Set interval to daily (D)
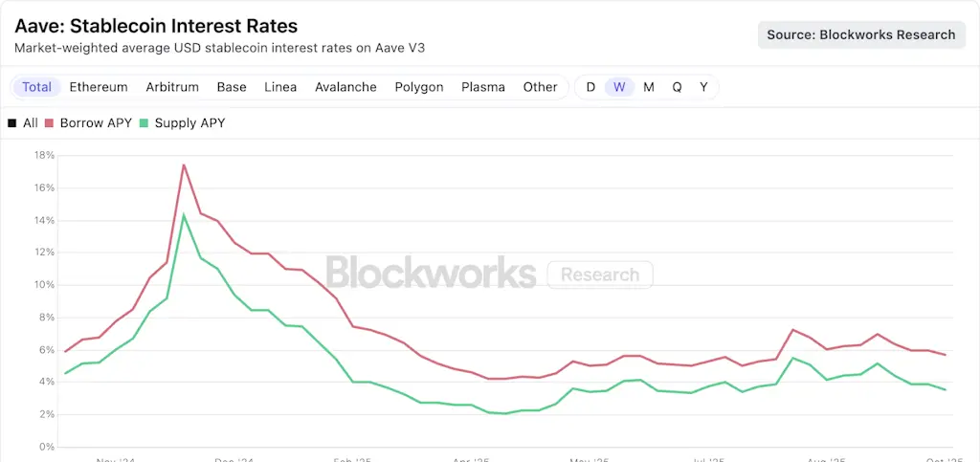Viewport: 980px width, 462px height. (x=590, y=87)
